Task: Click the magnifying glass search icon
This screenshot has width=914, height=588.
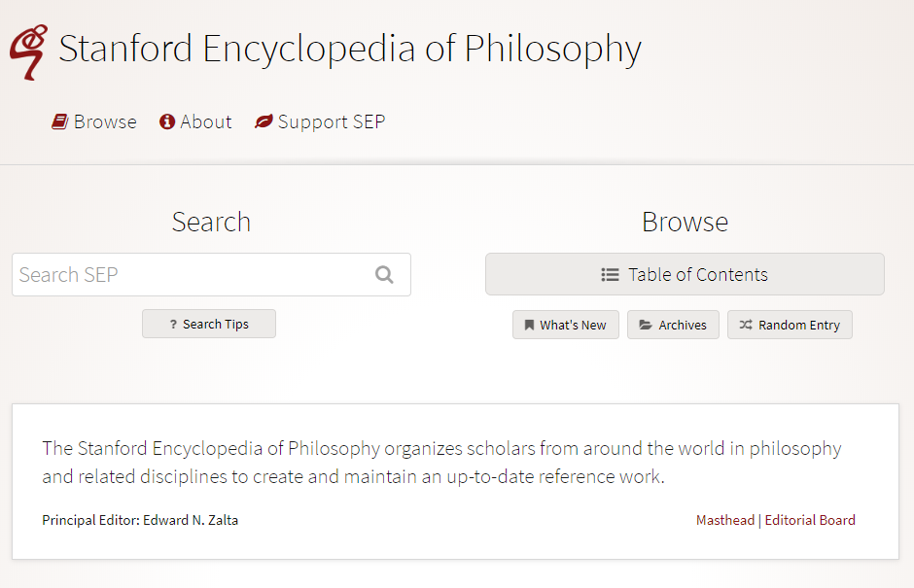Action: pyautogui.click(x=384, y=275)
